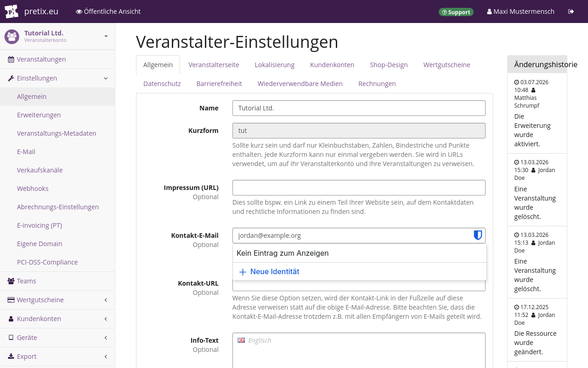Click into the Name input field
Viewport: 588px width, 368px height.
[359, 108]
